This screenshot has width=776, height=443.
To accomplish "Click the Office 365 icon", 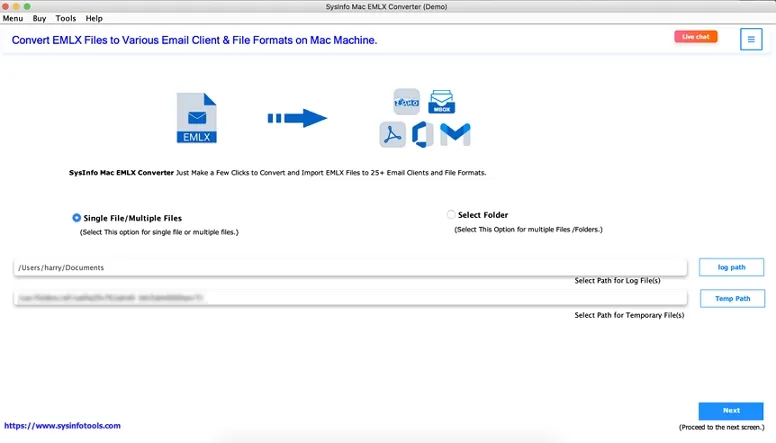I will click(423, 134).
